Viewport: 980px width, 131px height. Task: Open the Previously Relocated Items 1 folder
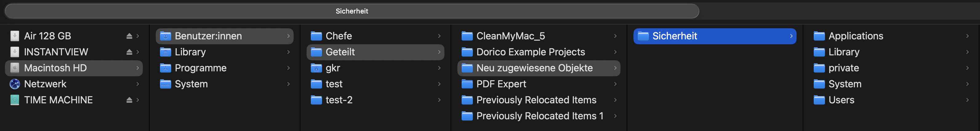click(x=540, y=116)
